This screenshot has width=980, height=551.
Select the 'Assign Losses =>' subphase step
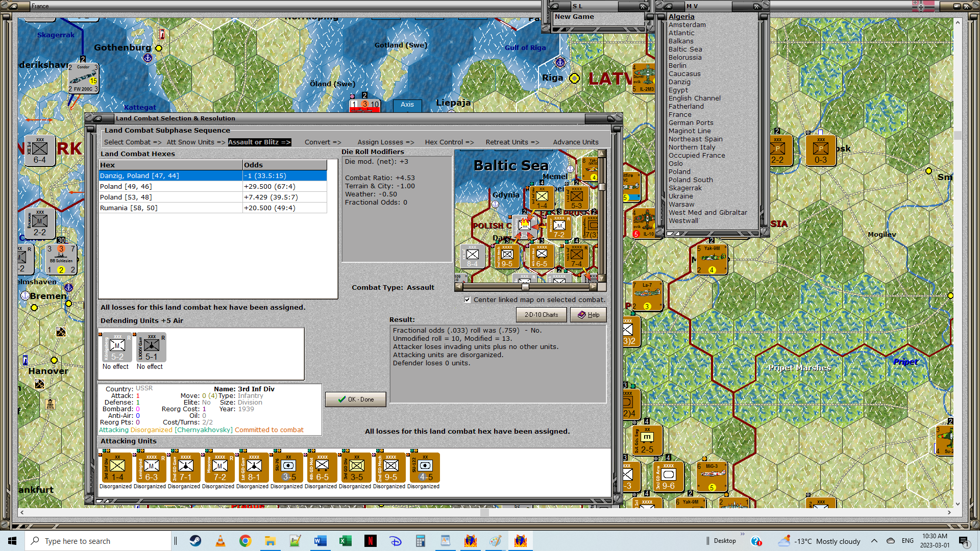pos(386,142)
